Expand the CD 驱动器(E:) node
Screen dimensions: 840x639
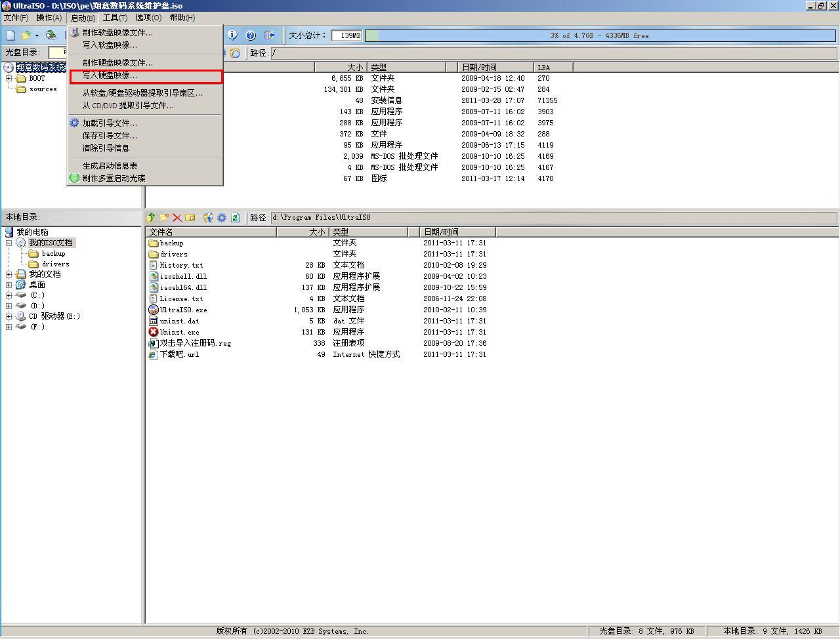(x=9, y=316)
